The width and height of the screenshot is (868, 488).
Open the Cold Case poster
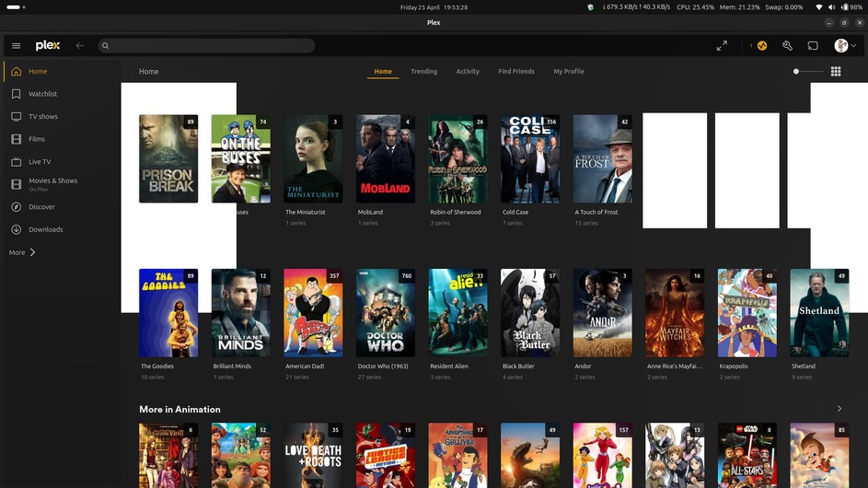click(x=530, y=158)
